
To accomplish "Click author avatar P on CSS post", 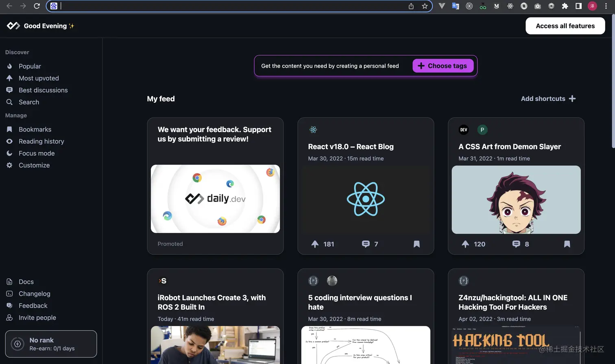I will tap(482, 130).
